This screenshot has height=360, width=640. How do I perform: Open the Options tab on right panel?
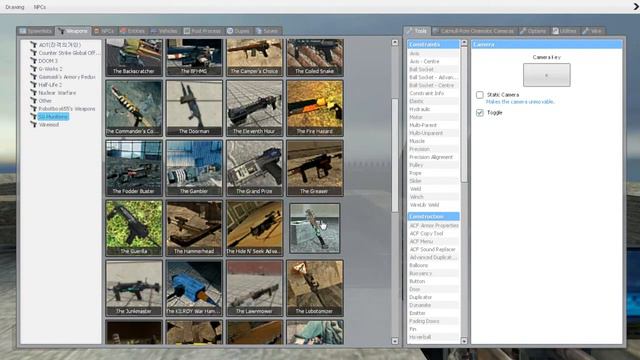[533, 31]
